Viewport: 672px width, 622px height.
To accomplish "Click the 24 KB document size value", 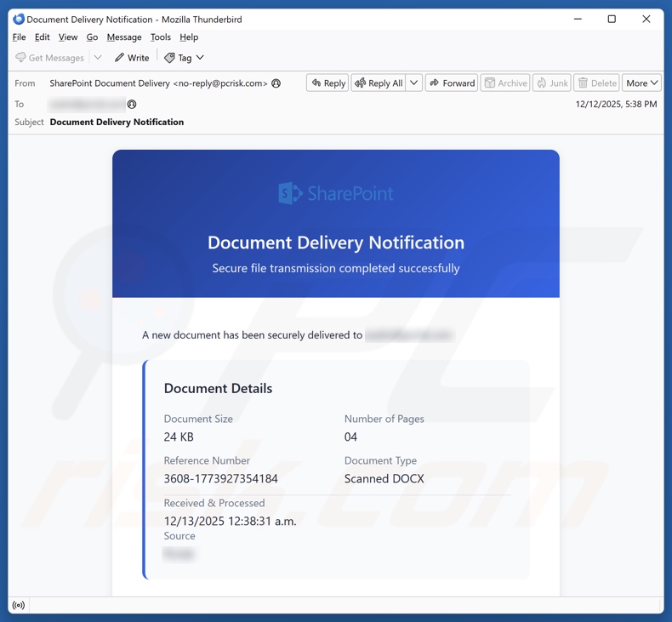I will [x=179, y=437].
